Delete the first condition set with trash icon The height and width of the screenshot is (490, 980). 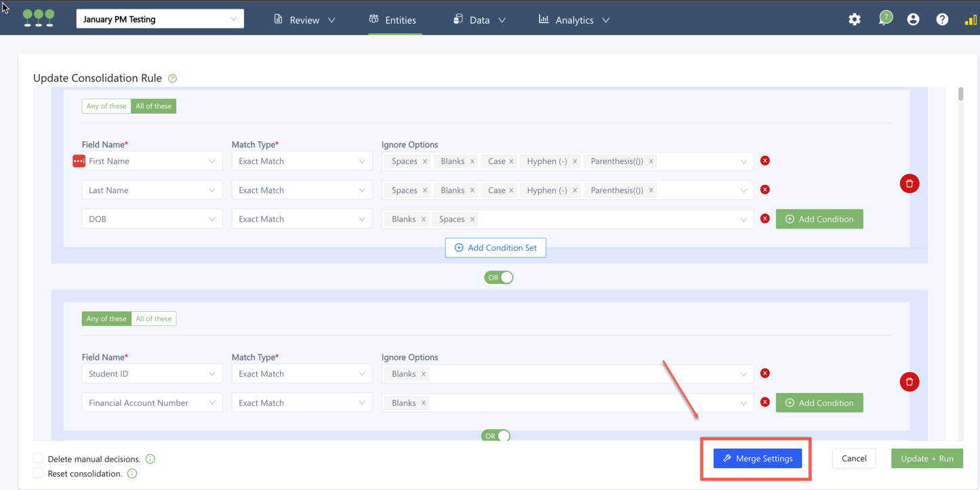tap(909, 184)
